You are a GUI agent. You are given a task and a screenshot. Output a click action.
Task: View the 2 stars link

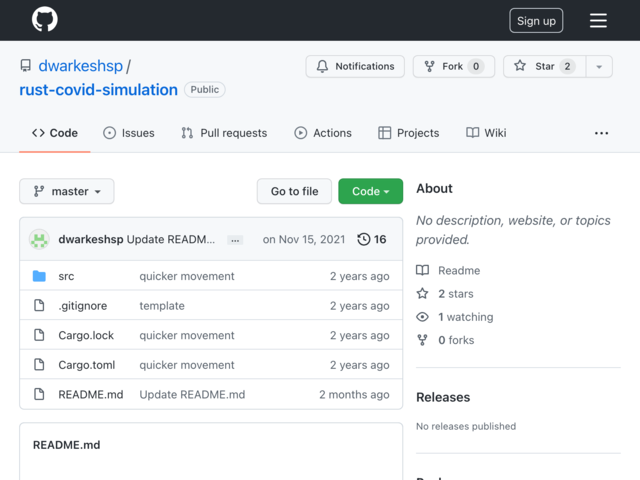pos(456,294)
